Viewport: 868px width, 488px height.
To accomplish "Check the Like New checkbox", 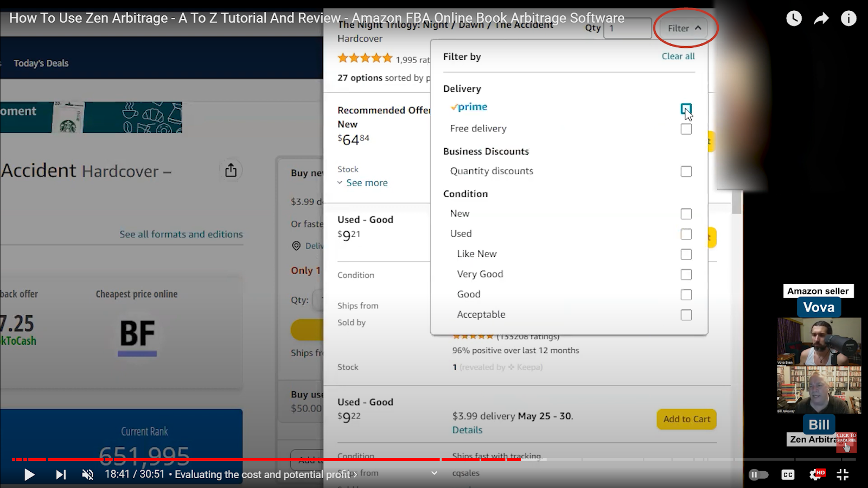I will (x=686, y=255).
